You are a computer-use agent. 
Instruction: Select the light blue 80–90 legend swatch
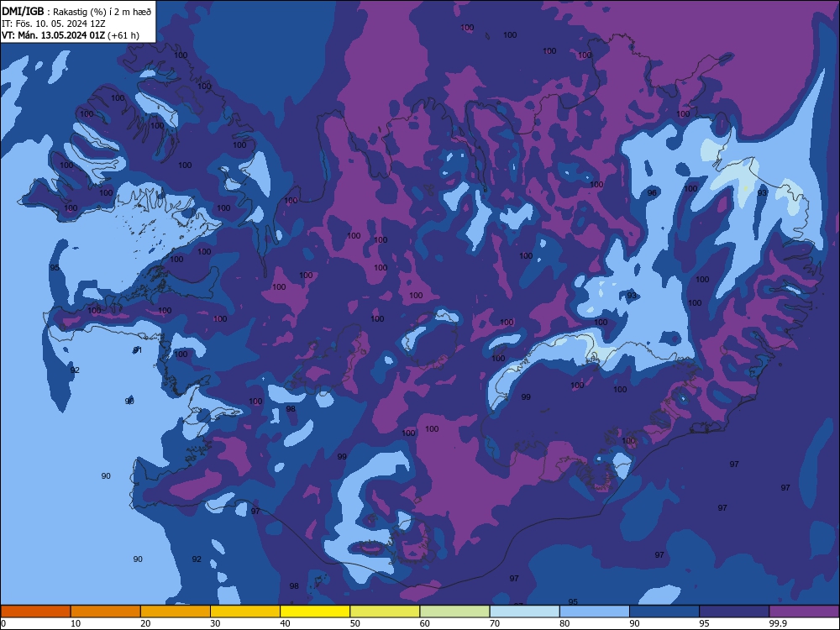click(x=595, y=612)
